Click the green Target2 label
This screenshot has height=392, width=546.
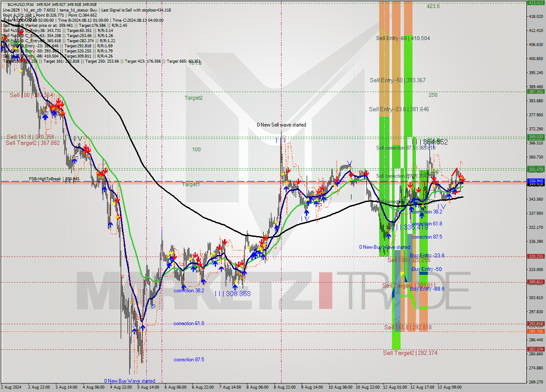point(194,98)
